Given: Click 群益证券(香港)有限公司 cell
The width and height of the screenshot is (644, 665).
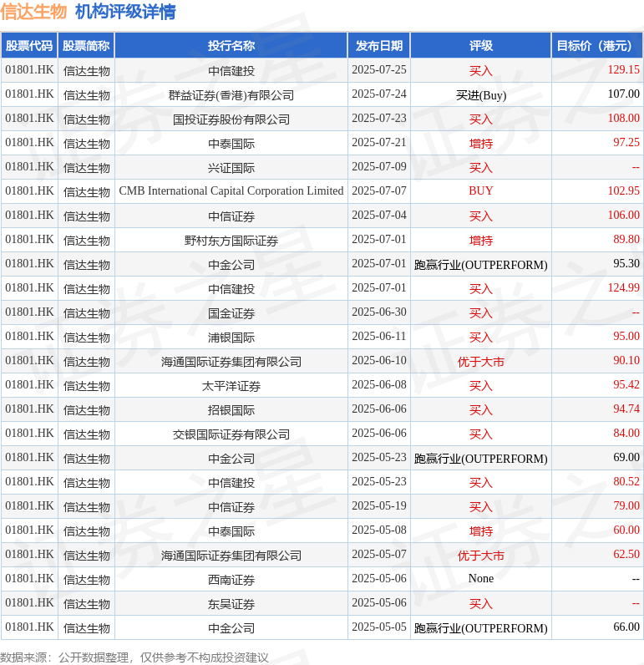Looking at the screenshot, I should pyautogui.click(x=231, y=95).
